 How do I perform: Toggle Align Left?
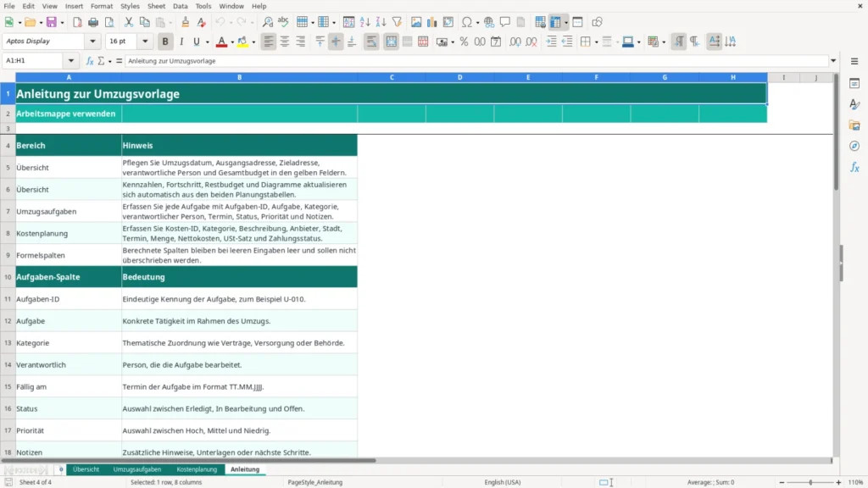[x=269, y=42]
